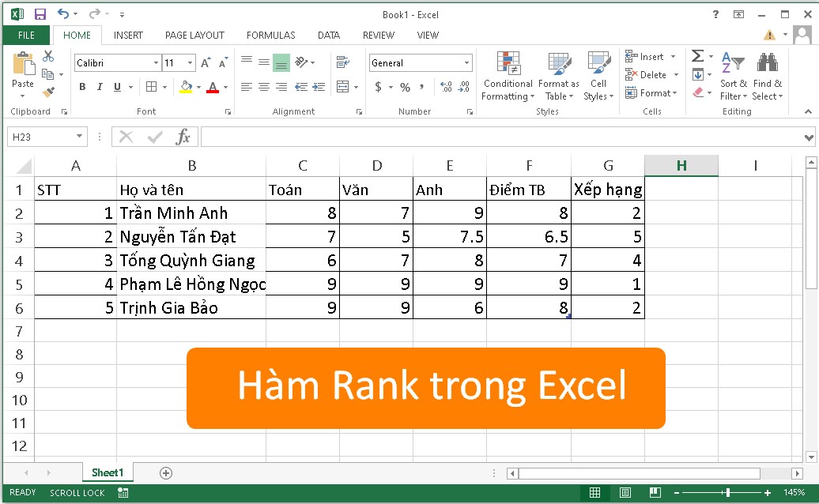Screen dimensions: 819x504
Task: Decrease indent in cell
Action: click(301, 87)
